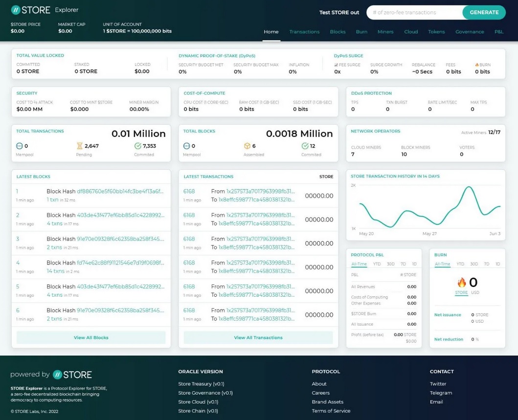Select YTD range in Burn panel

460,264
